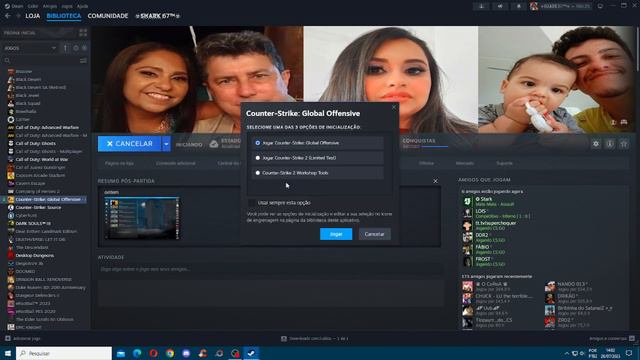Image resolution: width=640 pixels, height=360 pixels.
Task: Open the CONQUISTAS section
Action: 419,141
